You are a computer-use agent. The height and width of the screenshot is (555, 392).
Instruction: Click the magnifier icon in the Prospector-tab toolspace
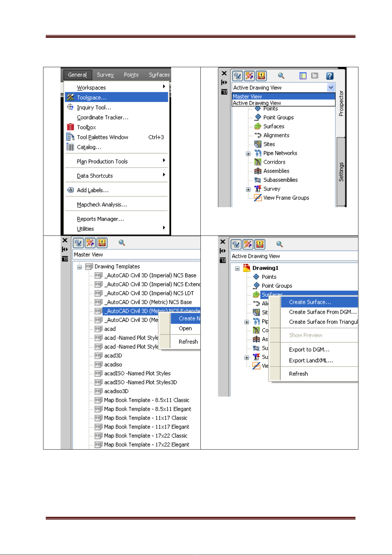[x=281, y=76]
